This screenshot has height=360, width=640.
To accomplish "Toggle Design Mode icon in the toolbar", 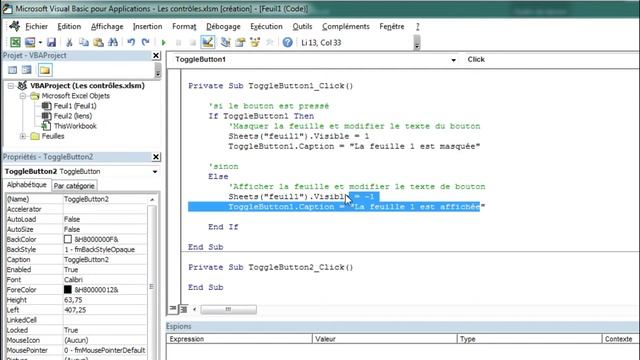I will tap(207, 42).
